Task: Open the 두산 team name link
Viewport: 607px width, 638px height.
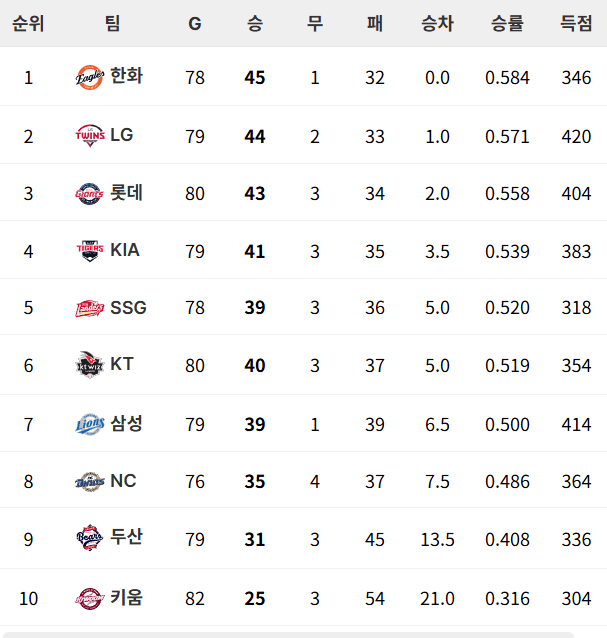Action: click(127, 537)
